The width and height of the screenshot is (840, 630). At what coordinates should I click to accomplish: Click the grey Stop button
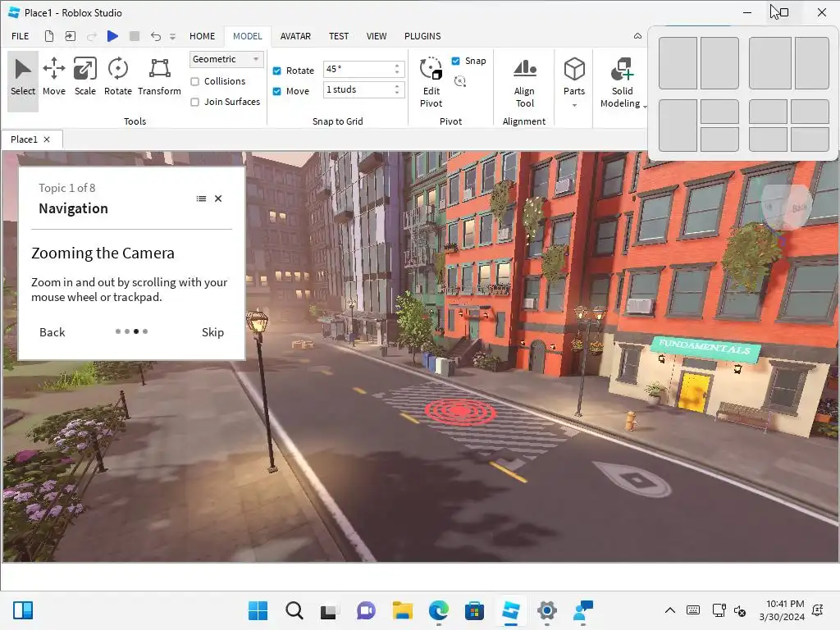tap(135, 36)
